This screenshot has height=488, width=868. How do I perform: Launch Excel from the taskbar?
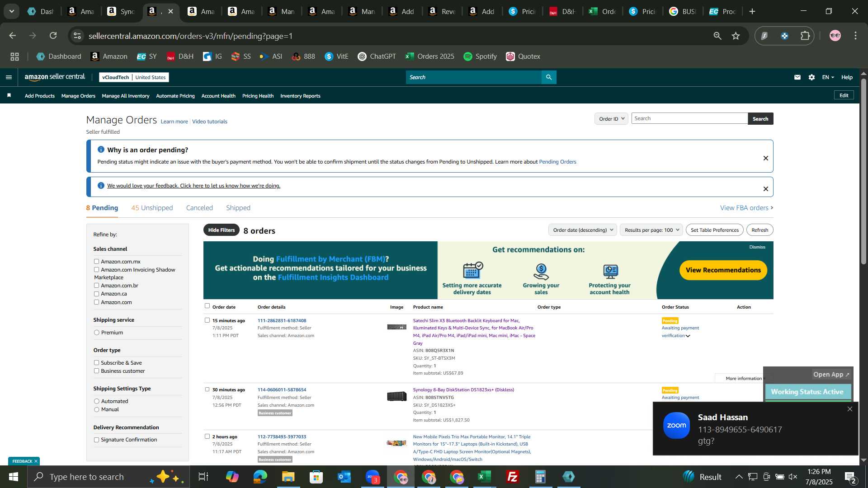pos(484,477)
